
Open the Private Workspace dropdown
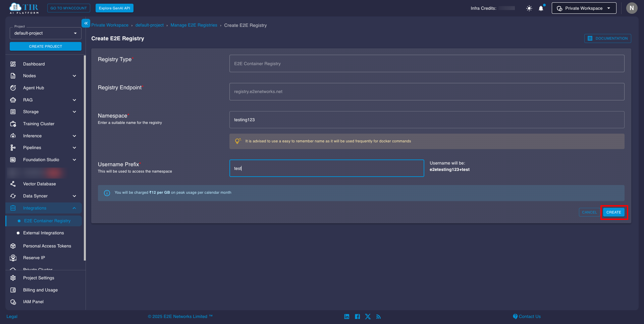coord(584,8)
